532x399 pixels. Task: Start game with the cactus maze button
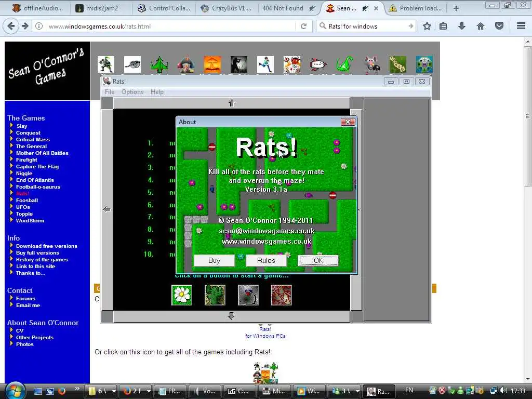pos(215,295)
